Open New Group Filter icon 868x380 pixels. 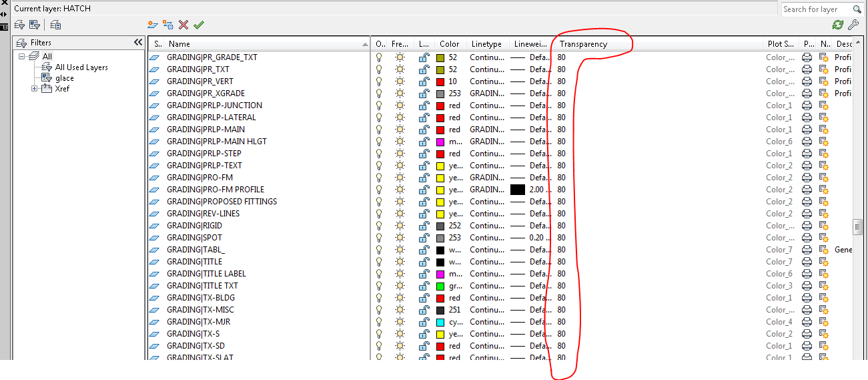(x=34, y=25)
